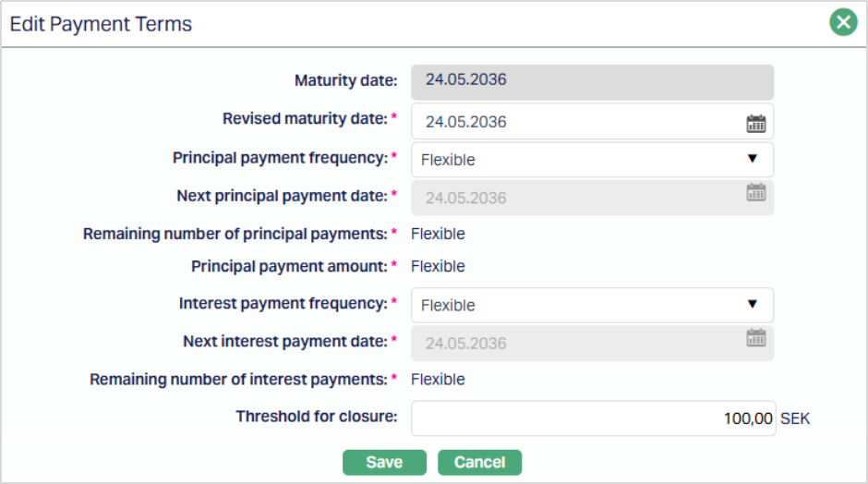Click the Threshold for closure label

[x=316, y=416]
